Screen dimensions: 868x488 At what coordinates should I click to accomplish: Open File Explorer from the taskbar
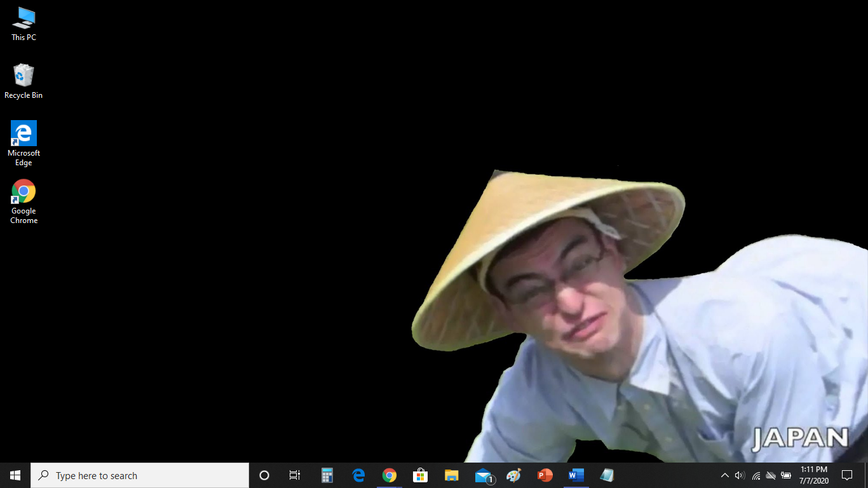click(x=451, y=475)
